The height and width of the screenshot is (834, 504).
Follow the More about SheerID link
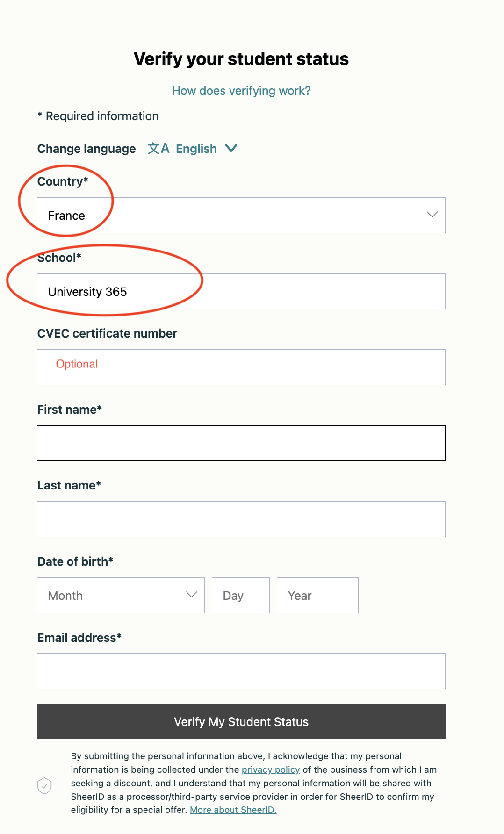click(x=233, y=810)
